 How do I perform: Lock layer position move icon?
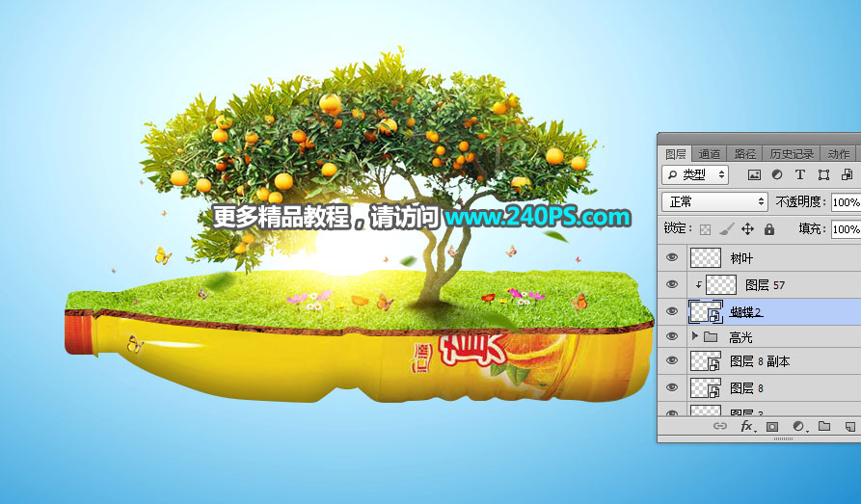pyautogui.click(x=747, y=228)
